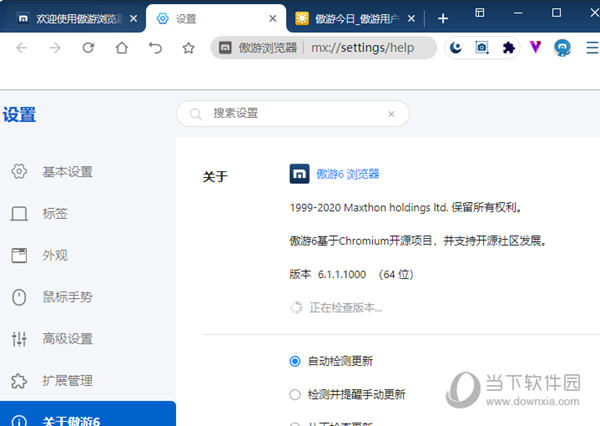
Task: Minimize the browser window
Action: [x=518, y=13]
